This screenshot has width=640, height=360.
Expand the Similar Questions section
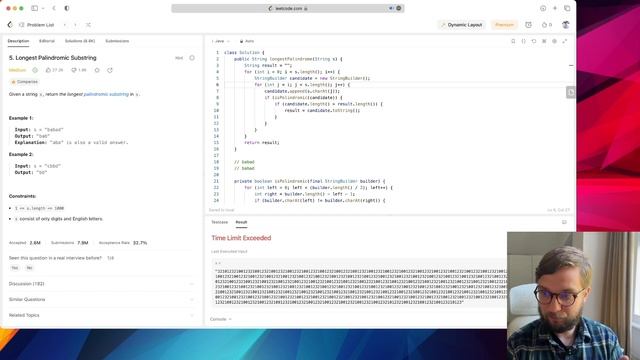point(101,300)
